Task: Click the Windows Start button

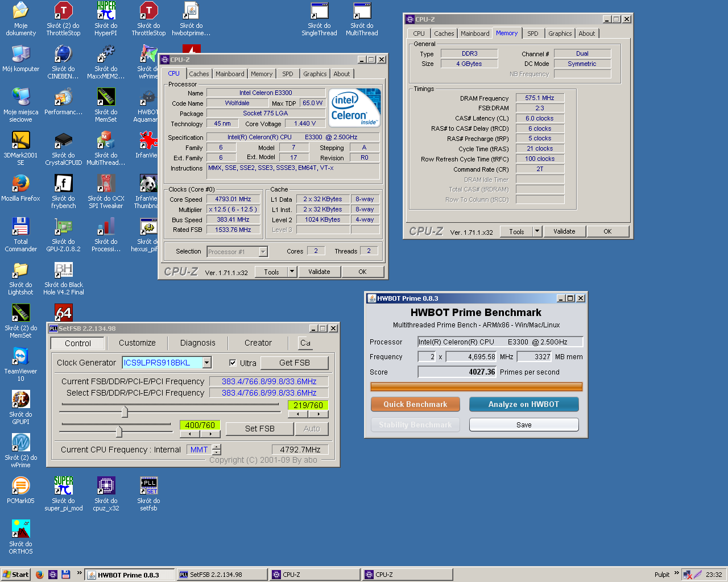Action: coord(15,575)
